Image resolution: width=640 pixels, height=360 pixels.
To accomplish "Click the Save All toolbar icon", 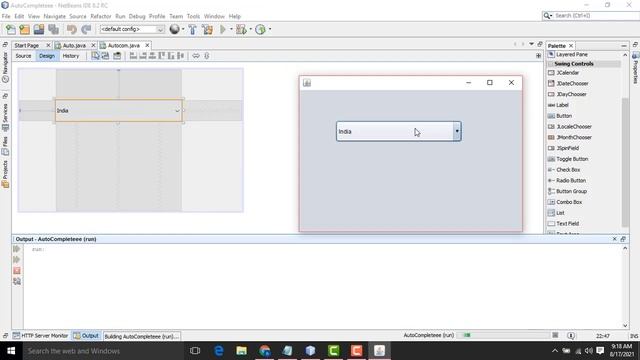I will [53, 29].
